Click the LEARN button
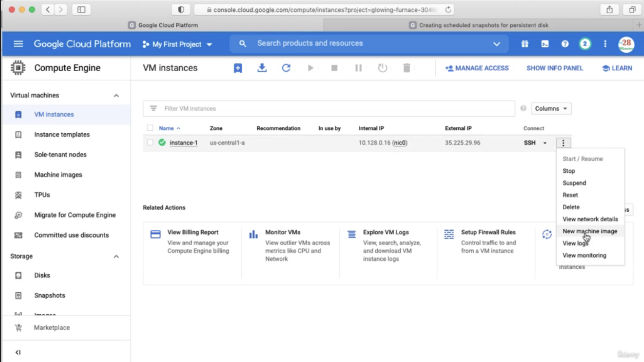The height and width of the screenshot is (362, 644). (617, 68)
